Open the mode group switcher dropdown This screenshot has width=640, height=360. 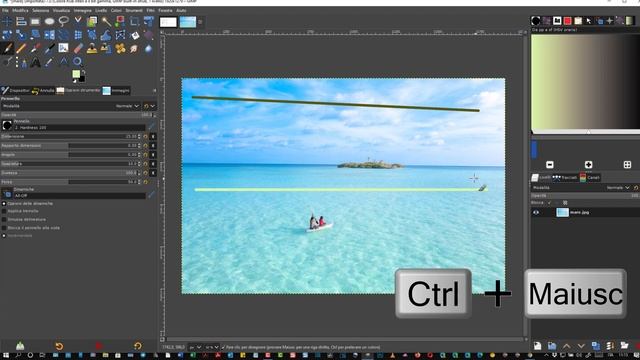pyautogui.click(x=149, y=106)
